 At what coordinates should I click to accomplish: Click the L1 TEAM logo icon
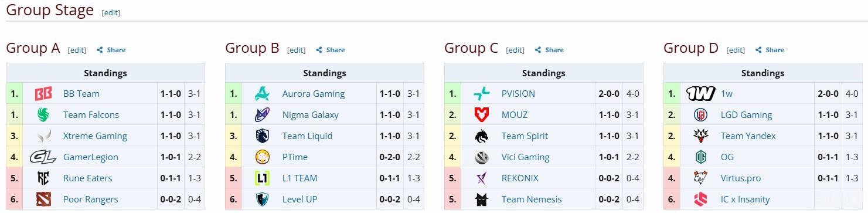pos(262,178)
